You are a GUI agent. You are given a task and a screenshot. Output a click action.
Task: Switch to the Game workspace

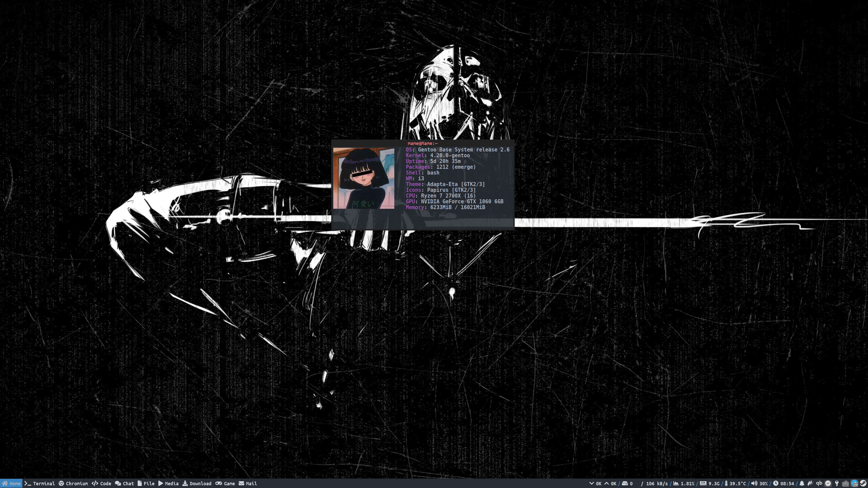pyautogui.click(x=225, y=484)
